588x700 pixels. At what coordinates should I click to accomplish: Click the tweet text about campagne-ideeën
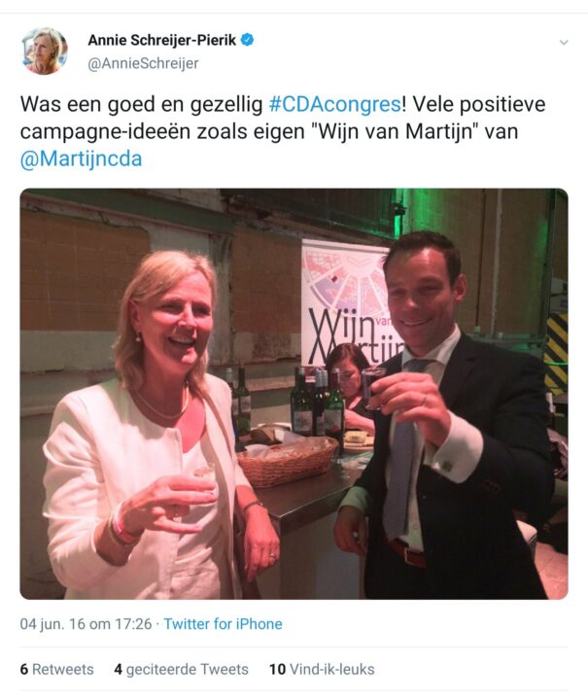click(x=283, y=131)
